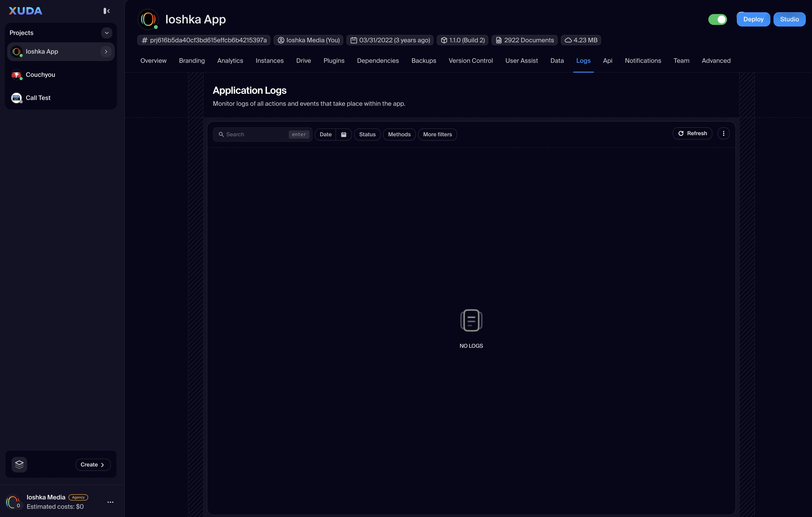Open account options ellipsis for Ioshka Media
The image size is (812, 517).
110,502
